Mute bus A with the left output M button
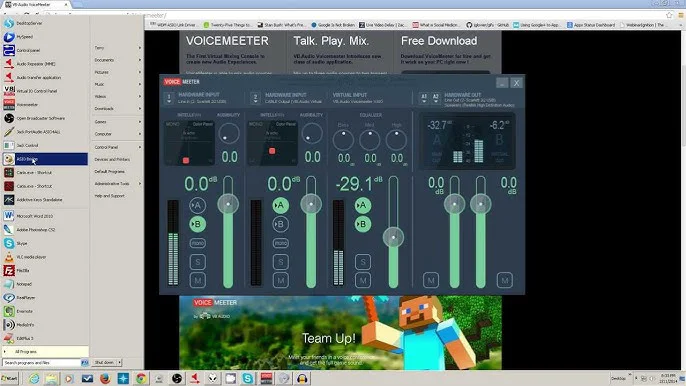This screenshot has height=386, width=686. pos(431,281)
